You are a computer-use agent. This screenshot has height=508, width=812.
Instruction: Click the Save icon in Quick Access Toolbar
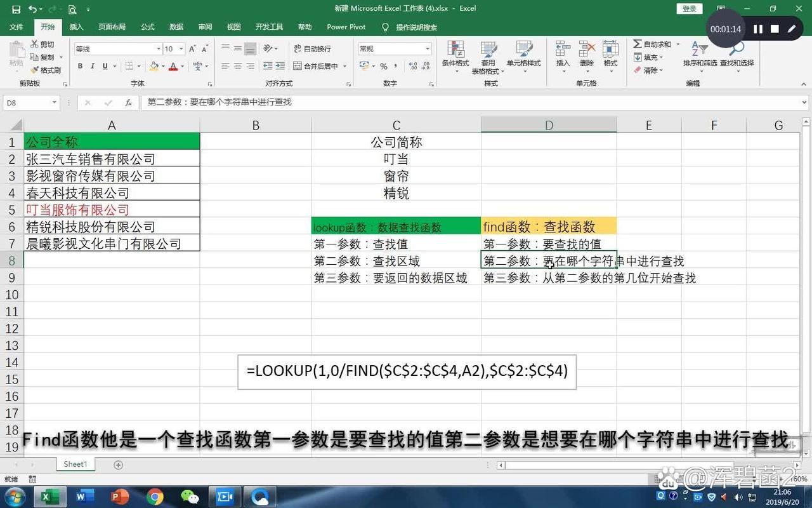pos(16,9)
